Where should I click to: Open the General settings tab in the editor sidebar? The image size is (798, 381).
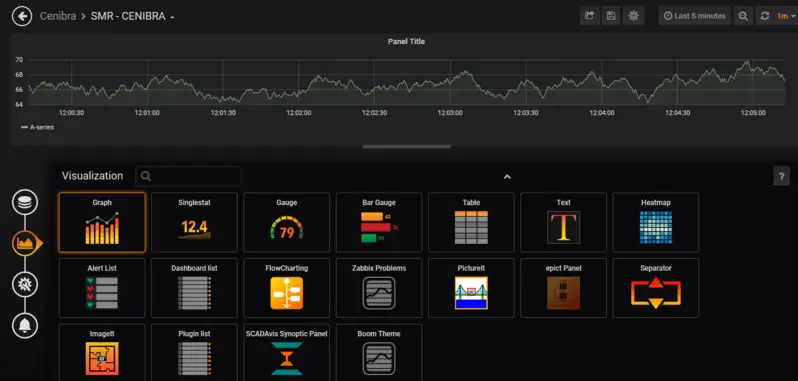pos(24,284)
